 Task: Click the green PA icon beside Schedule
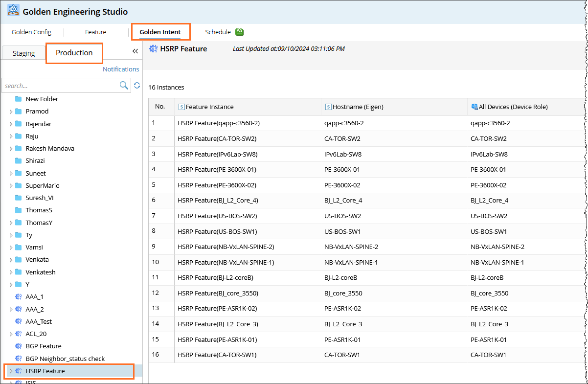(239, 32)
